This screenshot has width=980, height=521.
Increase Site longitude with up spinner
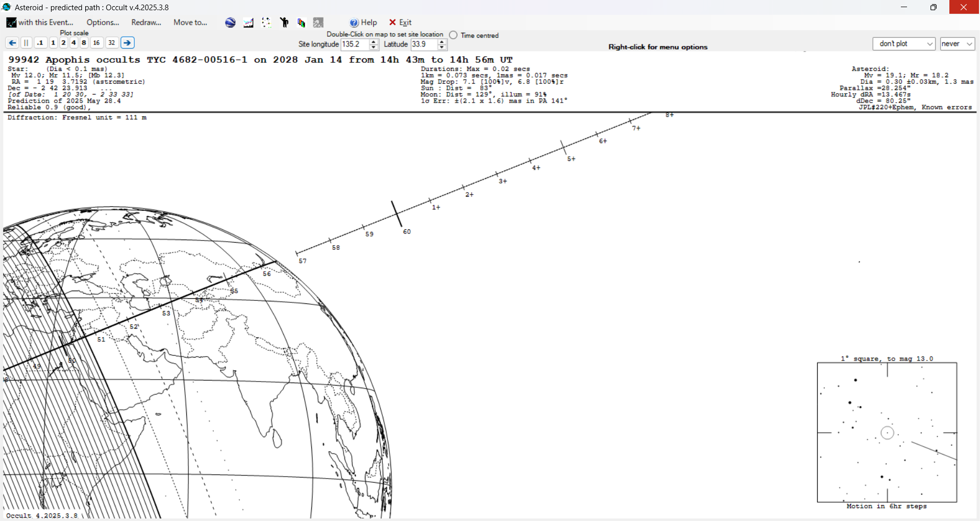(374, 42)
